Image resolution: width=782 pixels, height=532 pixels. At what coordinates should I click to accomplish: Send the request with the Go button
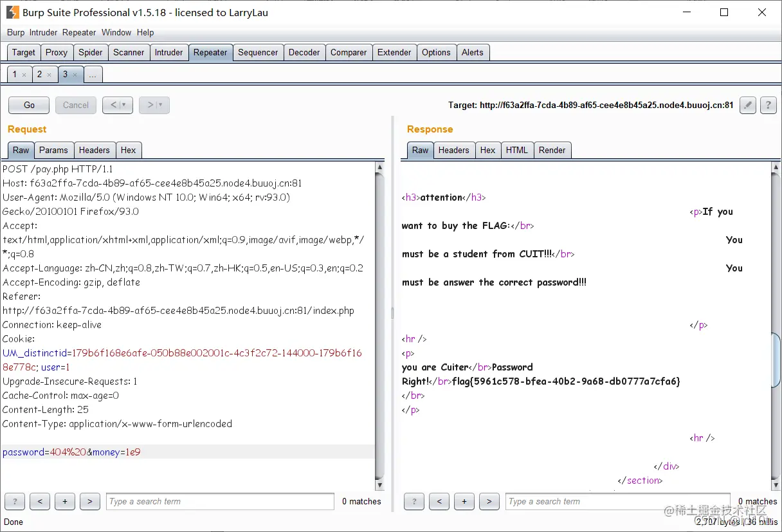[x=29, y=105]
